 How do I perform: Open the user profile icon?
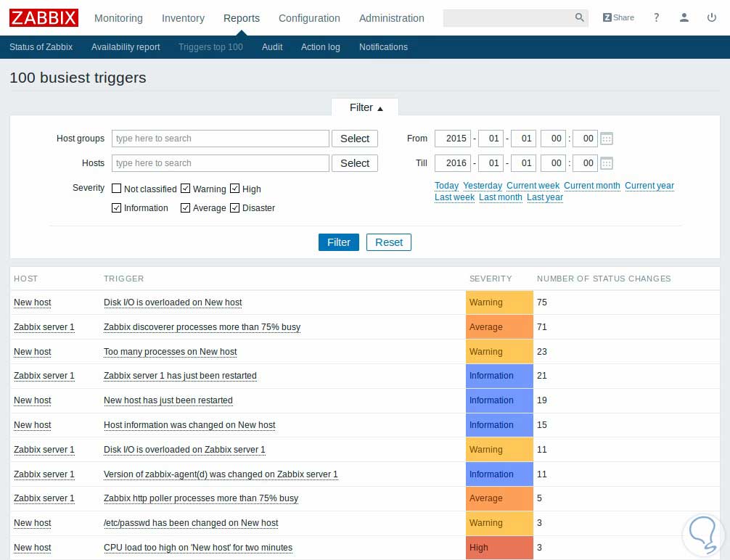[x=684, y=17]
